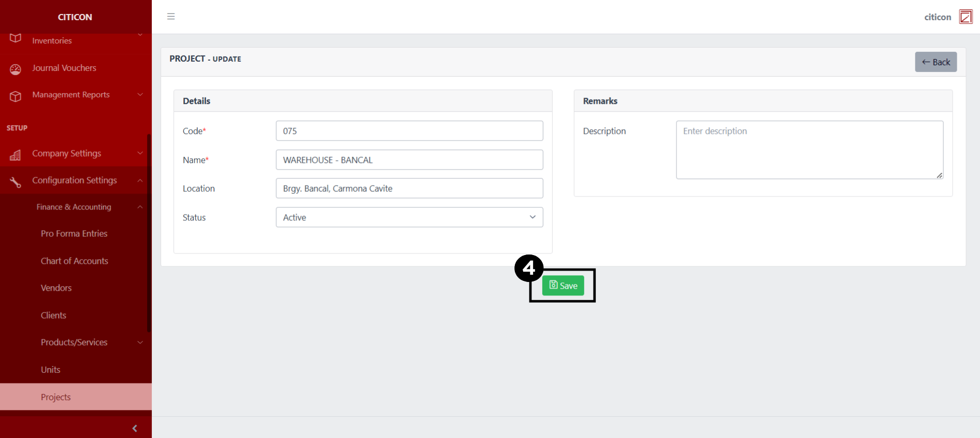Click the Configuration Settings wrench icon
The width and height of the screenshot is (980, 438).
[16, 181]
